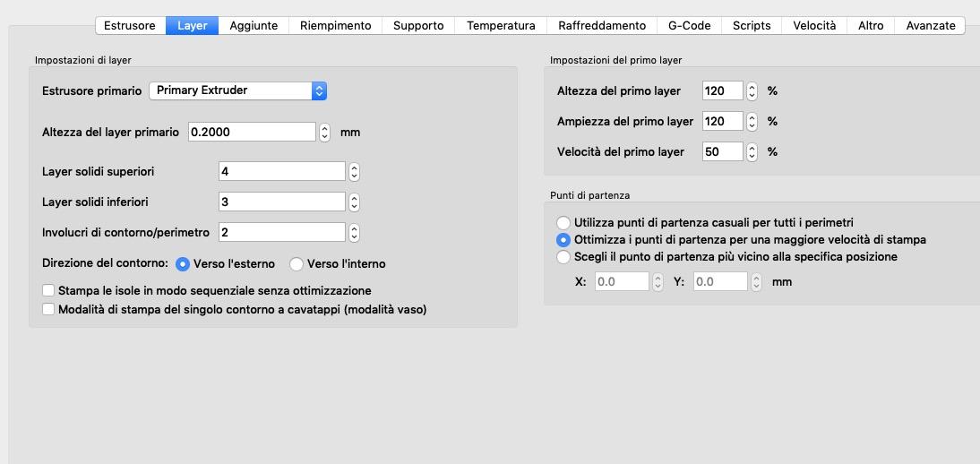Click the Ampiezza del primo layer stepper
980x464 pixels.
[x=752, y=121]
